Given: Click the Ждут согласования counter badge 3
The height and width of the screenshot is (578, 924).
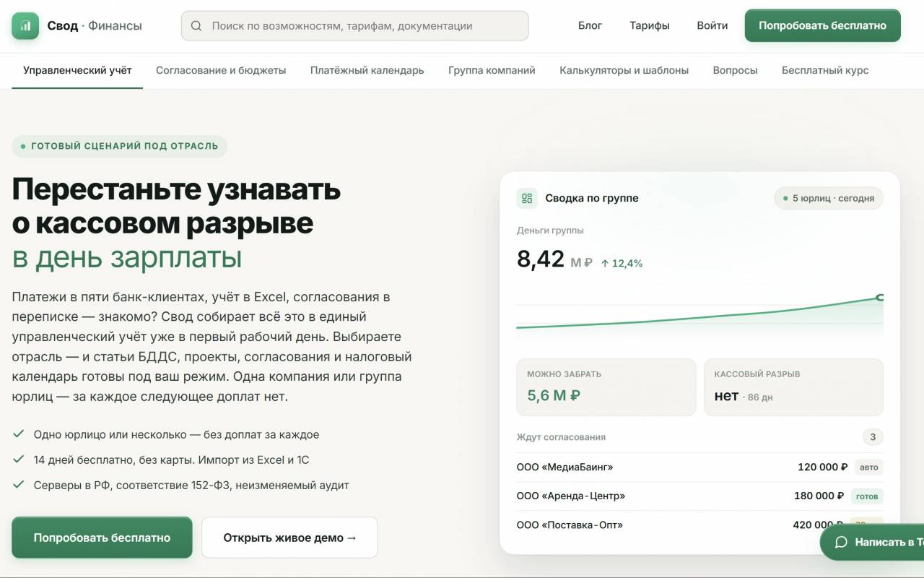Looking at the screenshot, I should tap(873, 437).
